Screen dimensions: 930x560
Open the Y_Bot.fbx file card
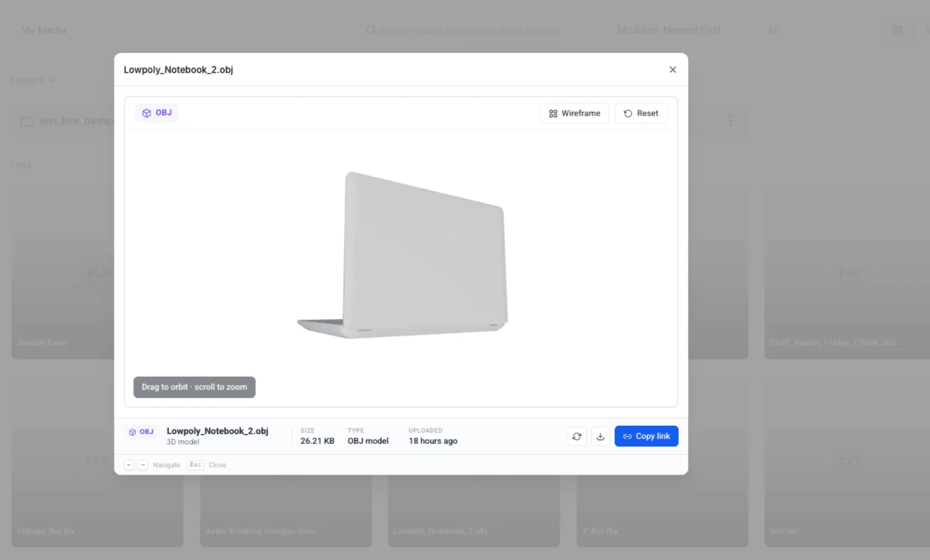point(662,511)
